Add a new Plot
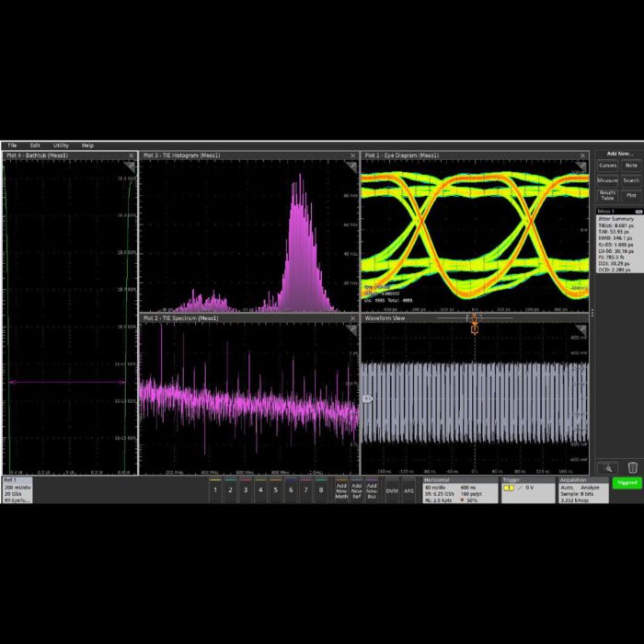Viewport: 644px width, 644px height. click(631, 195)
